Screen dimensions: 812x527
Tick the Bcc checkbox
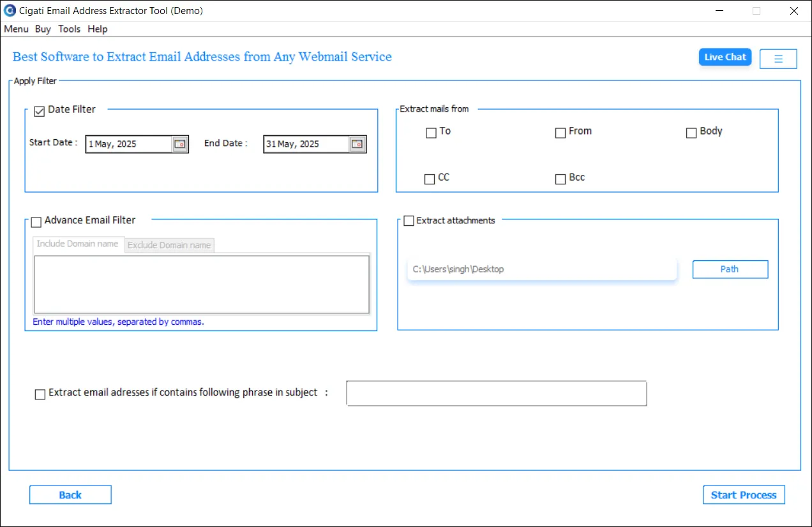[x=560, y=179]
